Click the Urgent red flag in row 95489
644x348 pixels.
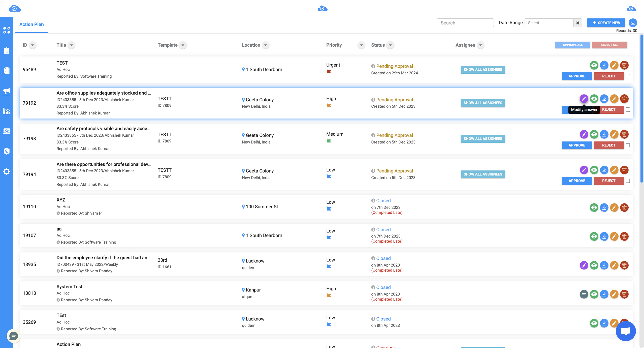click(x=329, y=73)
